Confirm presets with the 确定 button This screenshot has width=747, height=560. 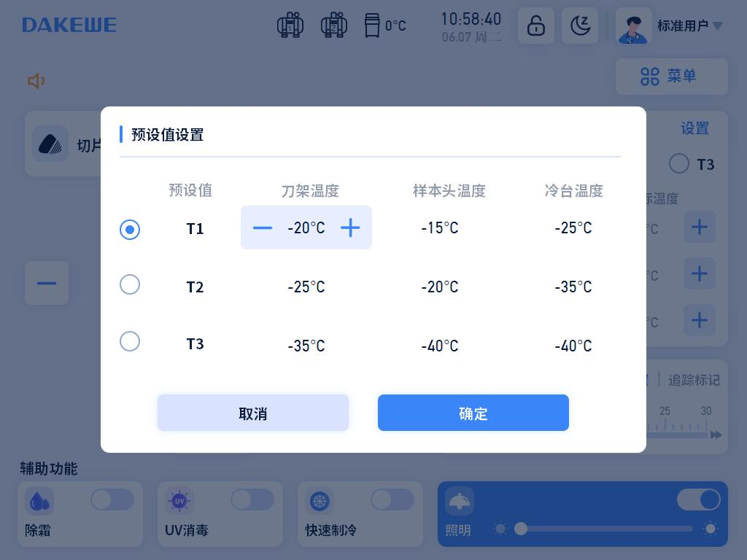click(473, 413)
